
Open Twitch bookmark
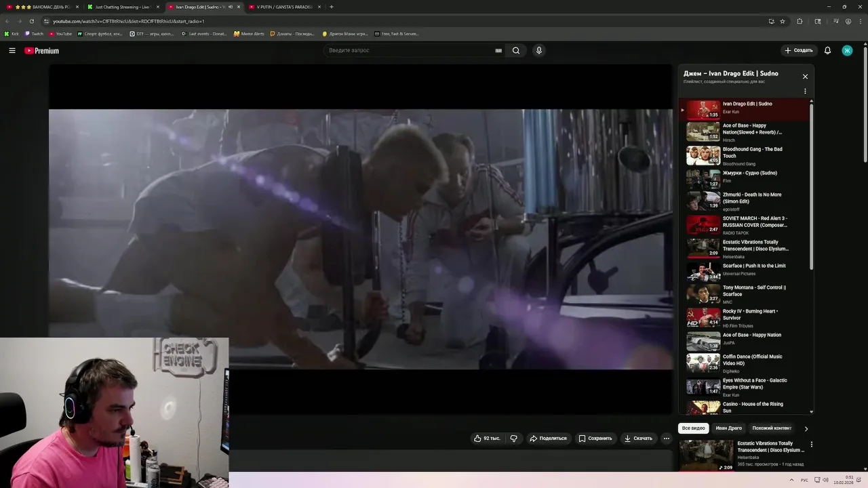coord(34,33)
